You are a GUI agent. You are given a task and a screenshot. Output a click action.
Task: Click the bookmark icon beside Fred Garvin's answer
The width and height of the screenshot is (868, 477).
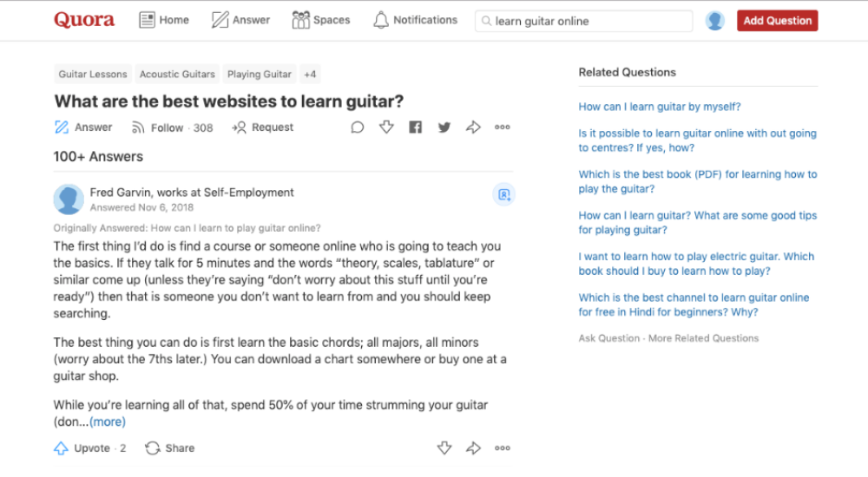coord(503,194)
